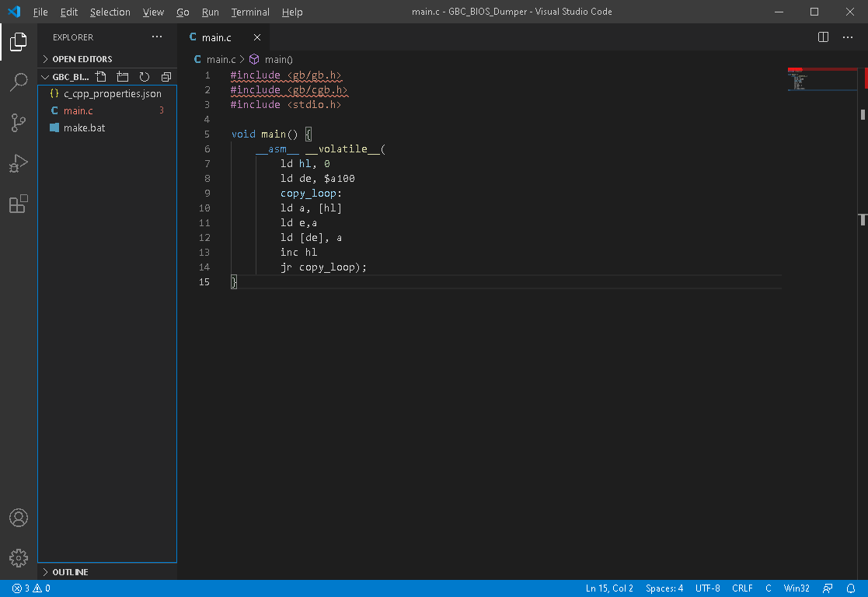Screen dimensions: 868x597
Task: Open the Edit menu
Action: [x=68, y=12]
